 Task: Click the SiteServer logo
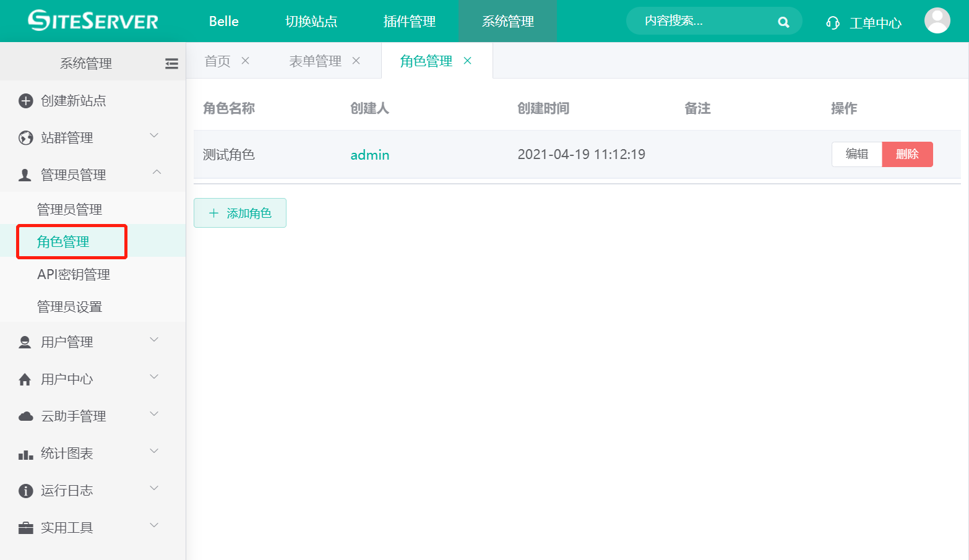pyautogui.click(x=93, y=21)
